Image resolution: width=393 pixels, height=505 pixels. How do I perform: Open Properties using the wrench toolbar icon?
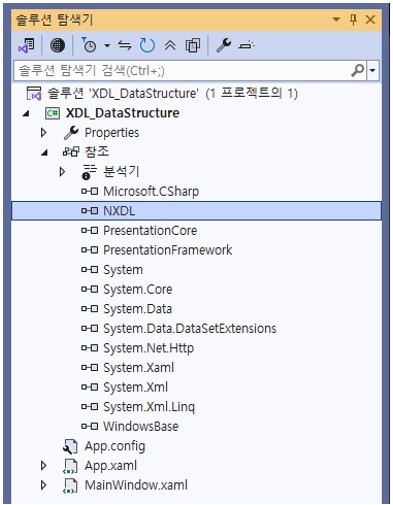223,45
